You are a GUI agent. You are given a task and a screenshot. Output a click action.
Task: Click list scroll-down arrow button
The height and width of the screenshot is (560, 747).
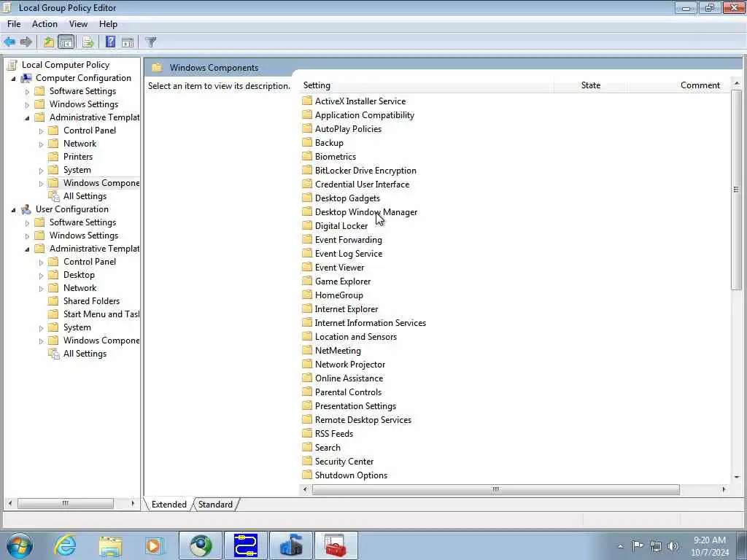[737, 477]
